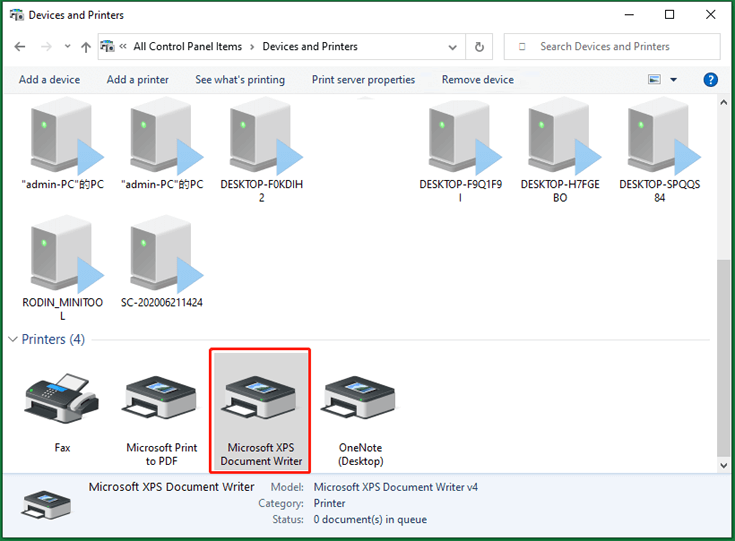Click Microsoft XPS Document Writer name in details pane
735x541 pixels.
pyautogui.click(x=172, y=487)
